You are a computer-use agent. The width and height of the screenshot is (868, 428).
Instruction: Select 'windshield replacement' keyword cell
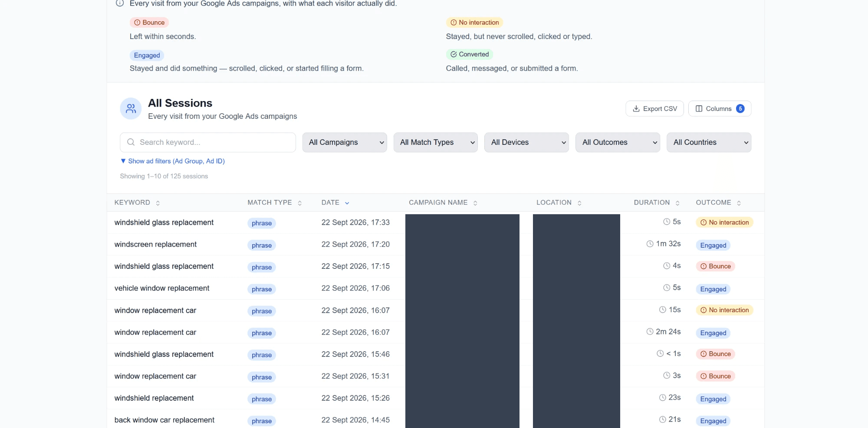(154, 398)
